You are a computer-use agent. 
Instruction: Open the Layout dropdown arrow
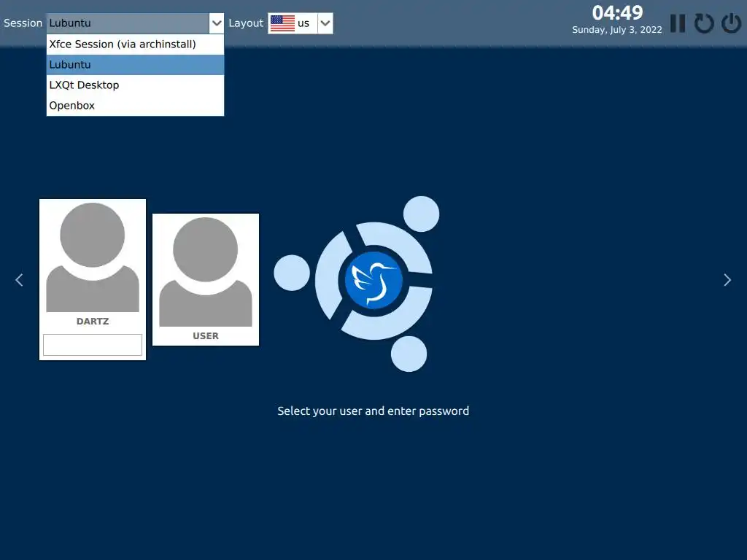click(325, 23)
